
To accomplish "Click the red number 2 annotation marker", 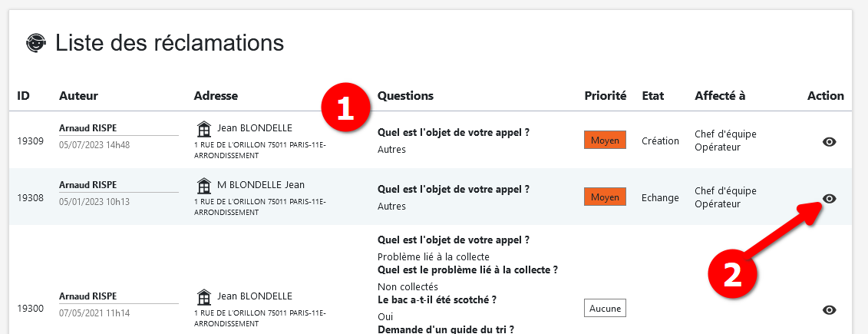I will pyautogui.click(x=733, y=275).
